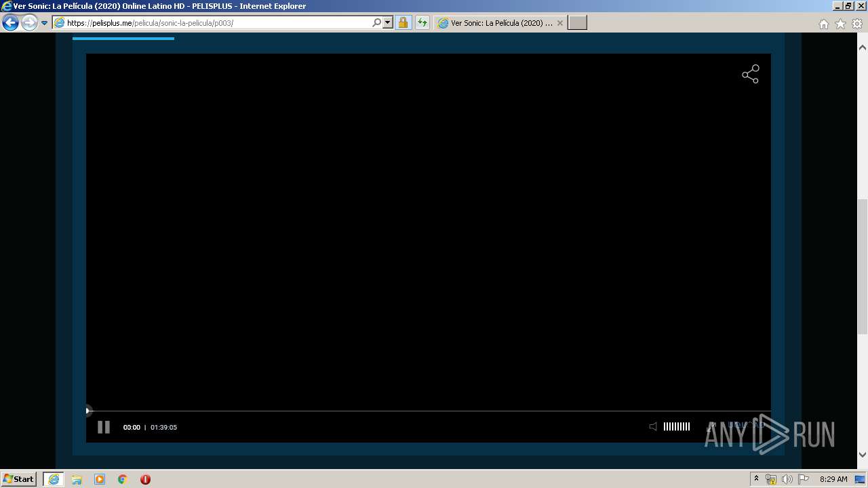
Task: View the security lock report
Action: [x=403, y=23]
